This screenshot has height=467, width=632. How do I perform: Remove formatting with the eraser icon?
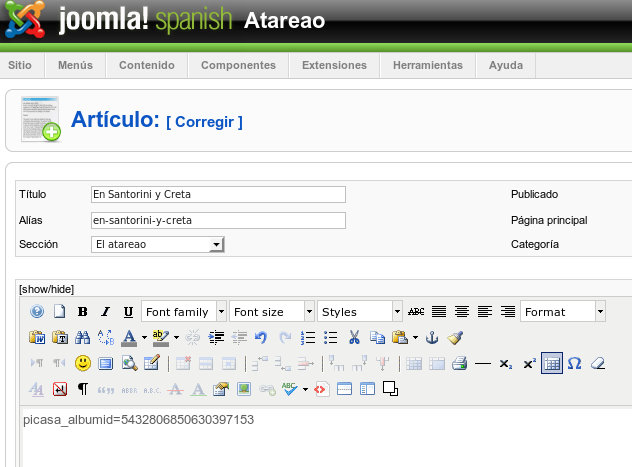pos(598,363)
